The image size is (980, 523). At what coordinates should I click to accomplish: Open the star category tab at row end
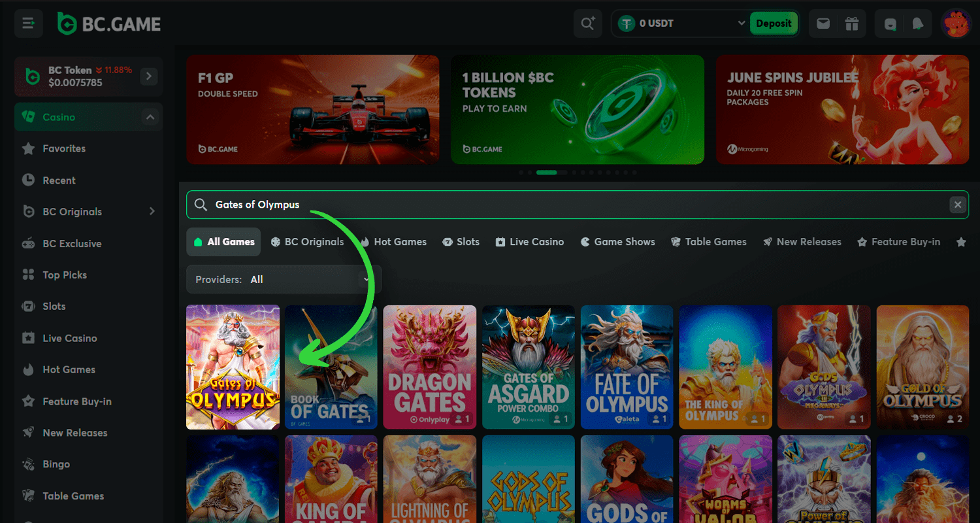tap(961, 242)
